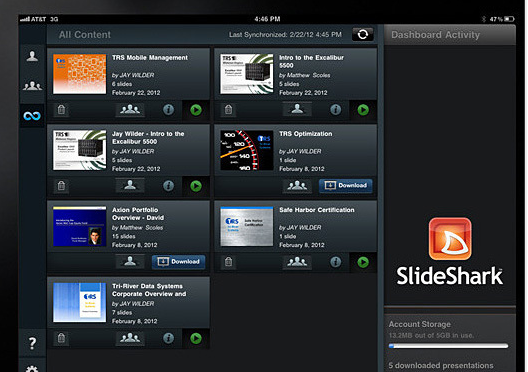Open the Tri-River Data Systems thumbnail
The height and width of the screenshot is (372, 528).
tap(79, 302)
